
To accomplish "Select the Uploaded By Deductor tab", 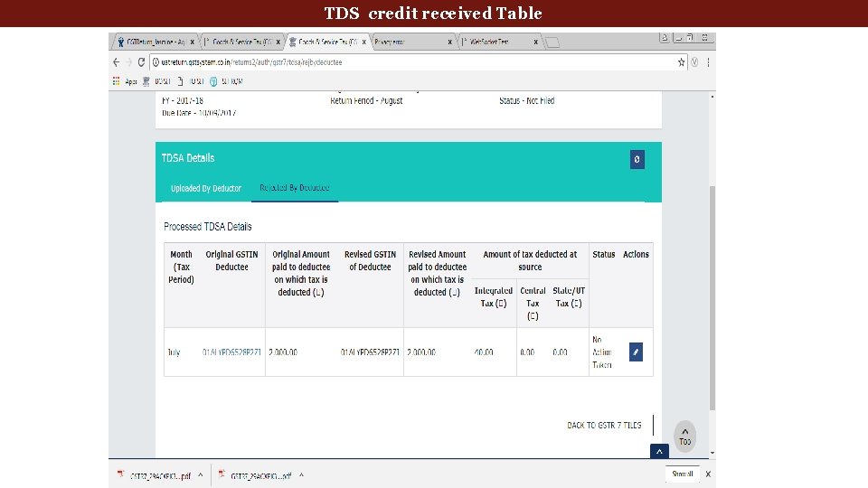I will pos(206,188).
